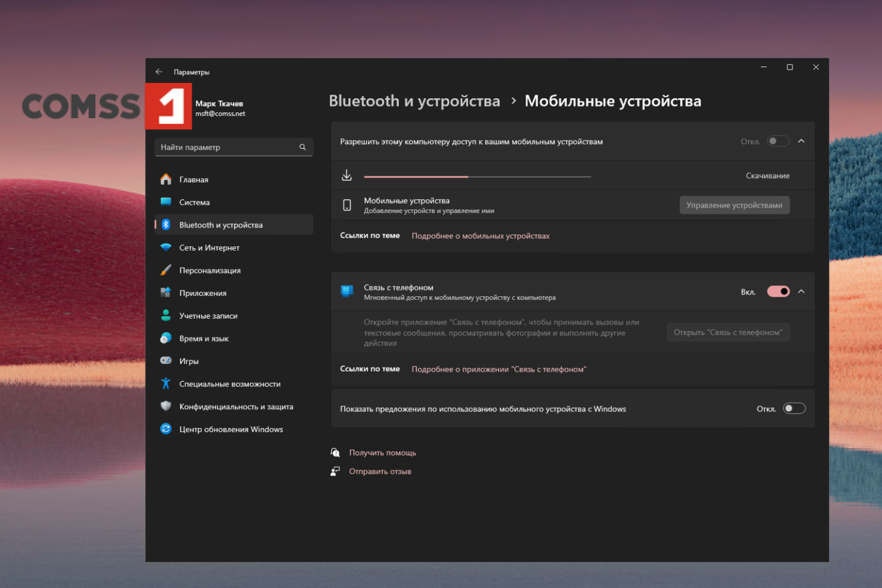The width and height of the screenshot is (882, 588).
Task: Click the Игры gamepad icon
Action: [x=166, y=360]
